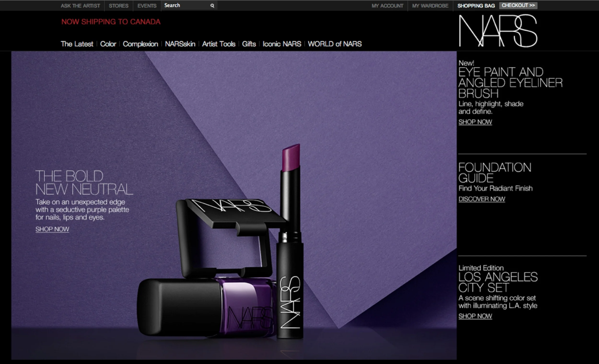Open the Events page
Viewport: 599px width, 364px height.
click(147, 6)
